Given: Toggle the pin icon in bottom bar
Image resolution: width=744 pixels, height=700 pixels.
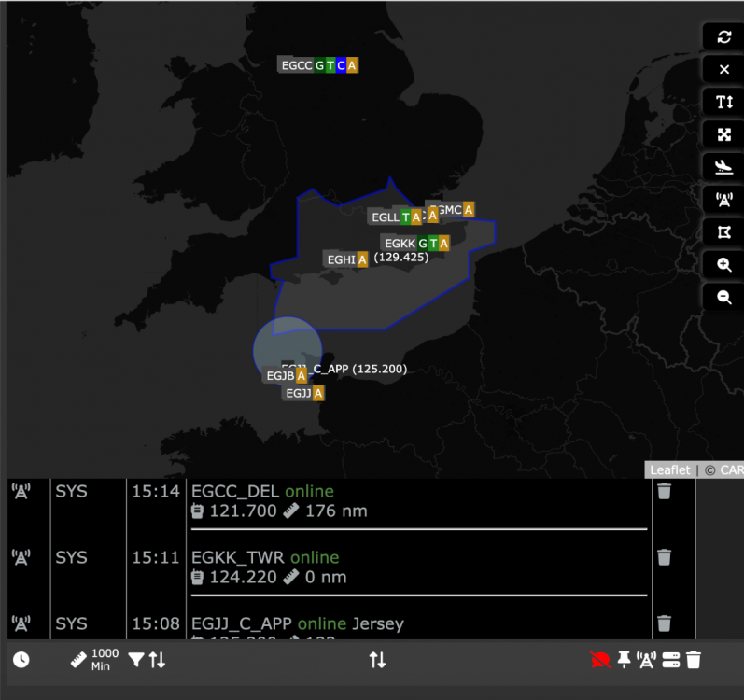Looking at the screenshot, I should 624,660.
